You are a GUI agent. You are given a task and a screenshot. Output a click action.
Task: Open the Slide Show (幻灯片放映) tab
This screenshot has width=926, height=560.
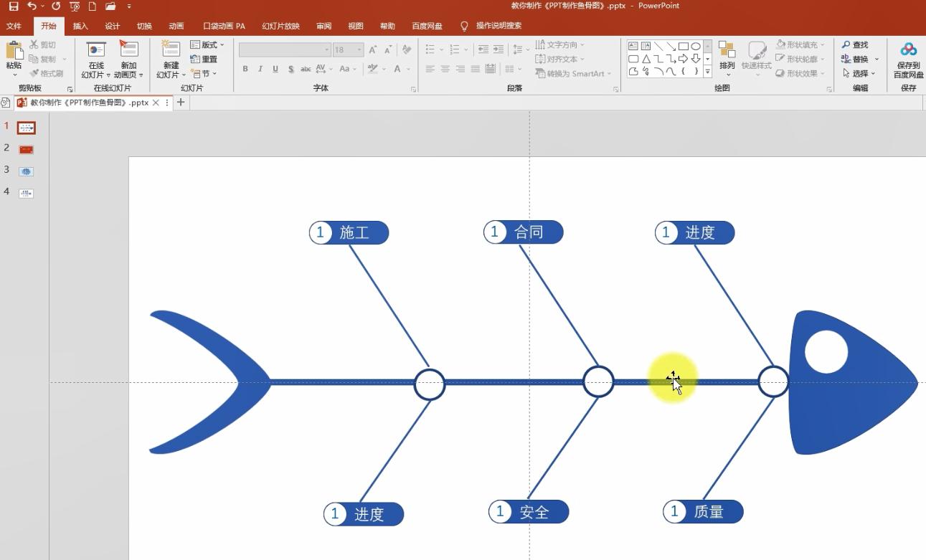[x=280, y=27]
